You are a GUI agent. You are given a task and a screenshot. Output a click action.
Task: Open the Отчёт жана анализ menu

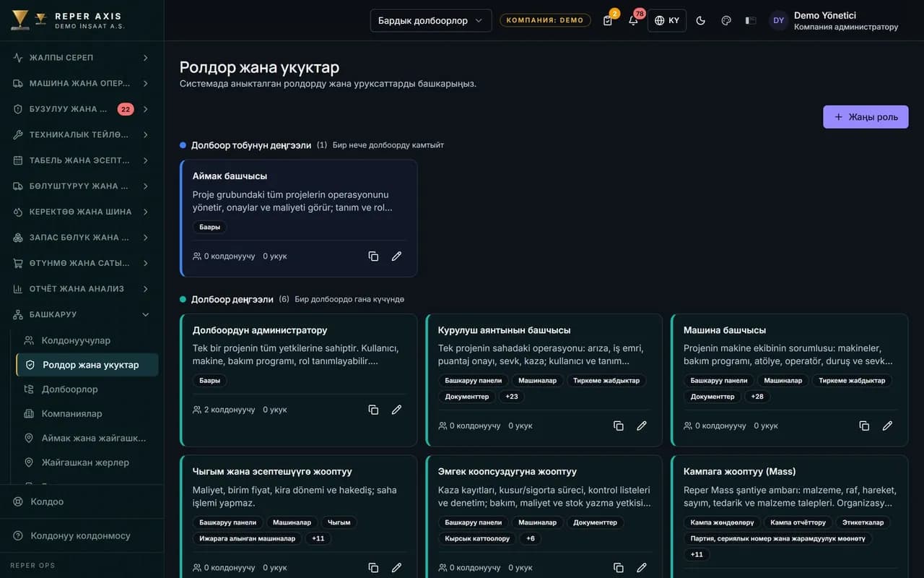pyautogui.click(x=82, y=288)
